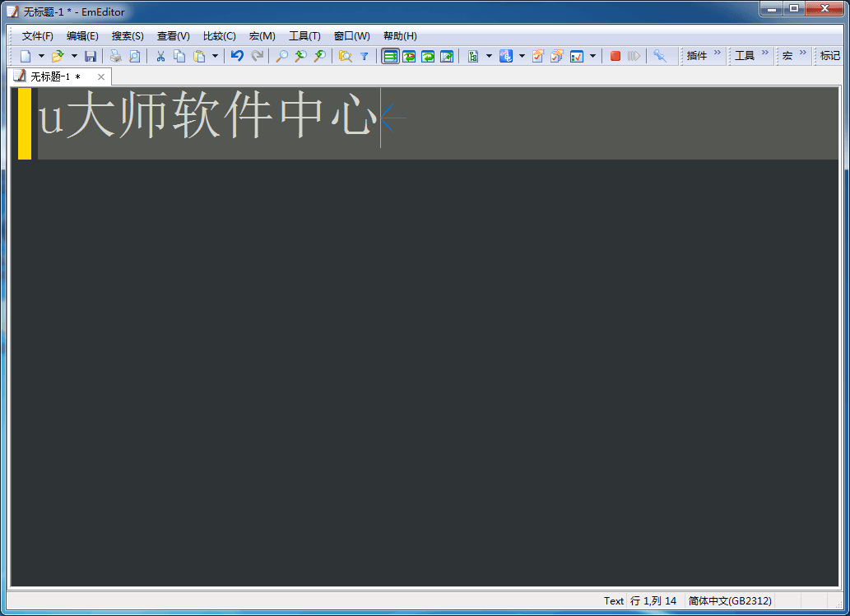Open the 文件(F) menu
Image resolution: width=850 pixels, height=616 pixels.
[x=37, y=36]
